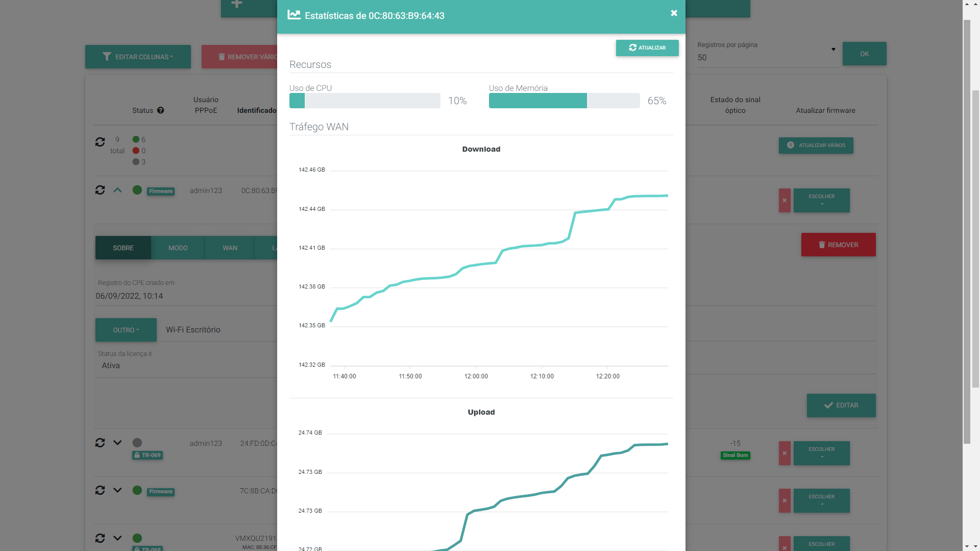Switch to the WAN tab
The height and width of the screenshot is (551, 980).
tap(230, 248)
